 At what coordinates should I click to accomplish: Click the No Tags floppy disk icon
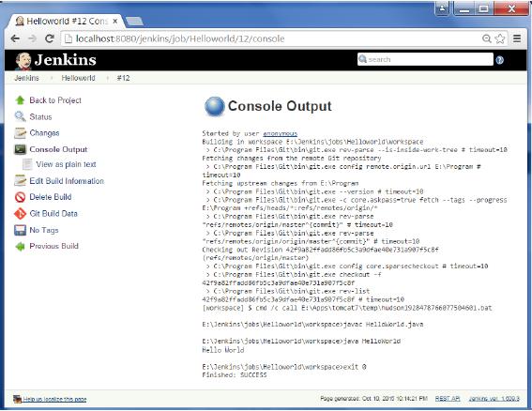click(x=20, y=230)
